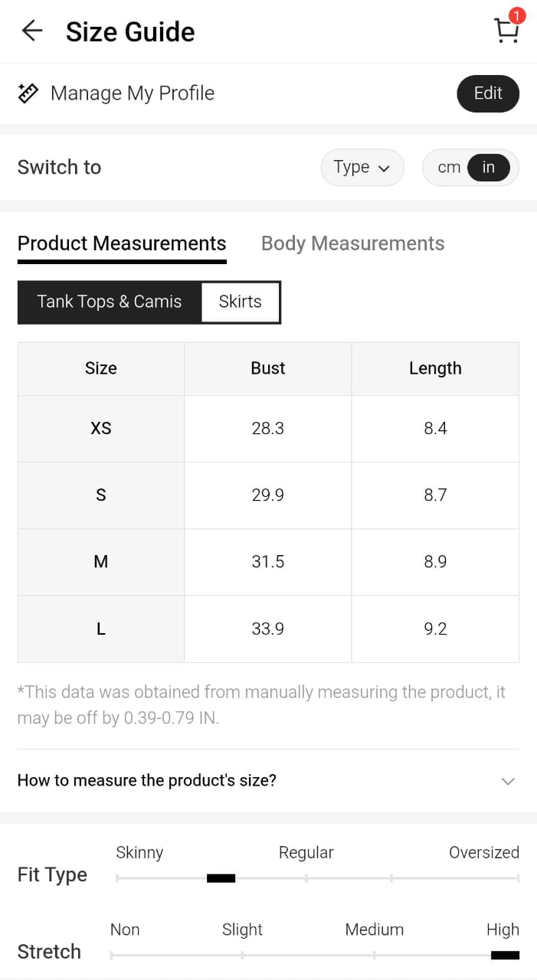Select the L size row label
The image size is (537, 980).
click(x=100, y=629)
